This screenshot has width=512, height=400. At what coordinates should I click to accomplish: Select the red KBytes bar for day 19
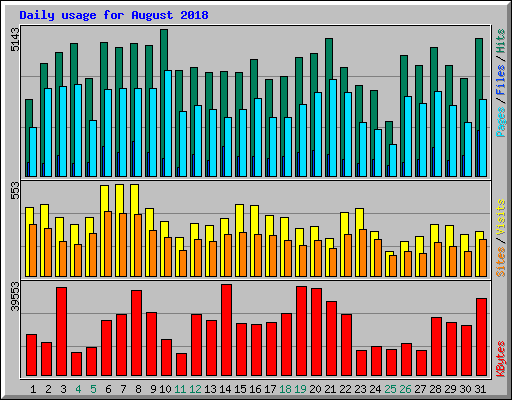tap(301, 331)
